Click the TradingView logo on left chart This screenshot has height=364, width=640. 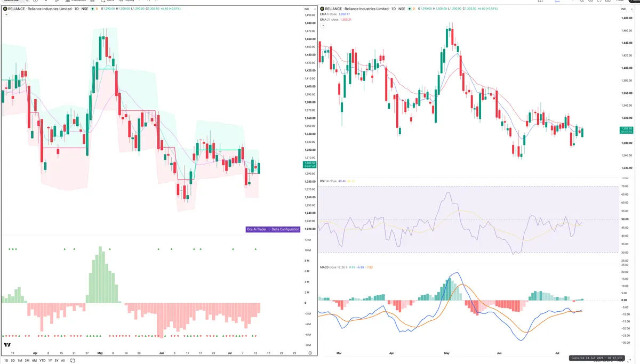(x=7, y=346)
